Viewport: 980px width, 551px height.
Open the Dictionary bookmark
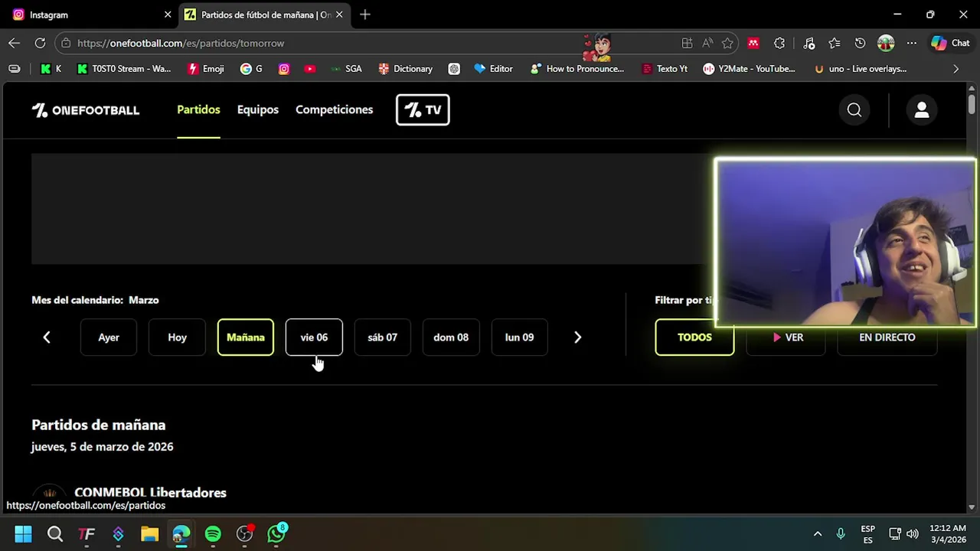tap(406, 69)
